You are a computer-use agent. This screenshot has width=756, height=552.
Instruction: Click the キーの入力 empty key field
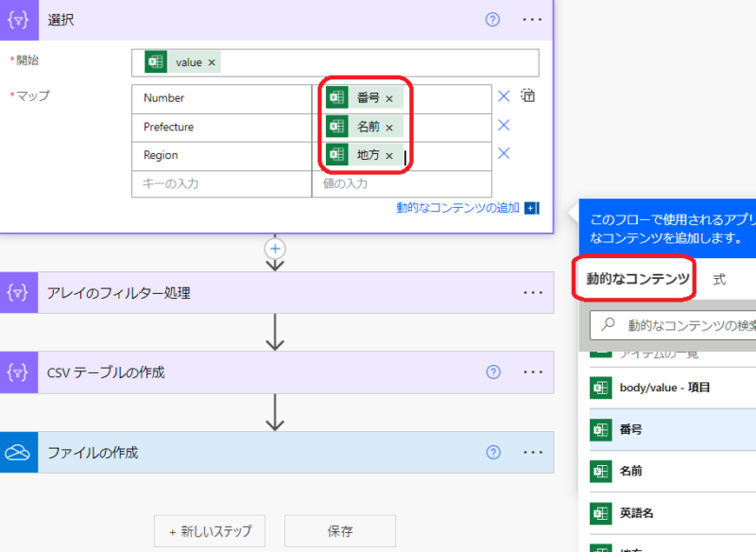pos(221,183)
